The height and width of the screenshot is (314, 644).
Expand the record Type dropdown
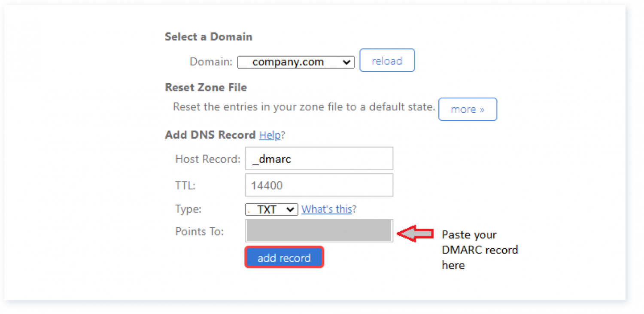[271, 209]
